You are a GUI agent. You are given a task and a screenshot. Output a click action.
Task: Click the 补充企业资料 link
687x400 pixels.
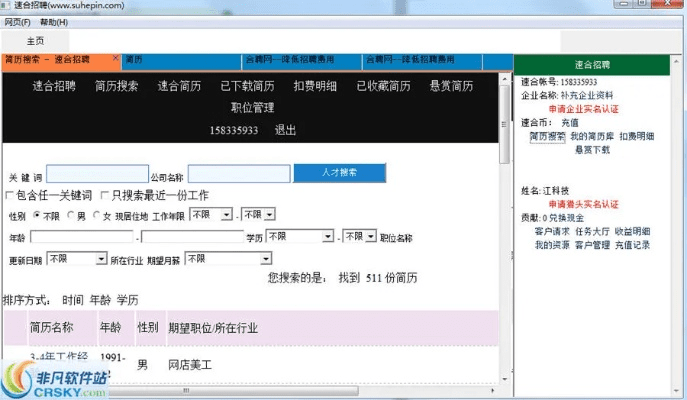(587, 95)
